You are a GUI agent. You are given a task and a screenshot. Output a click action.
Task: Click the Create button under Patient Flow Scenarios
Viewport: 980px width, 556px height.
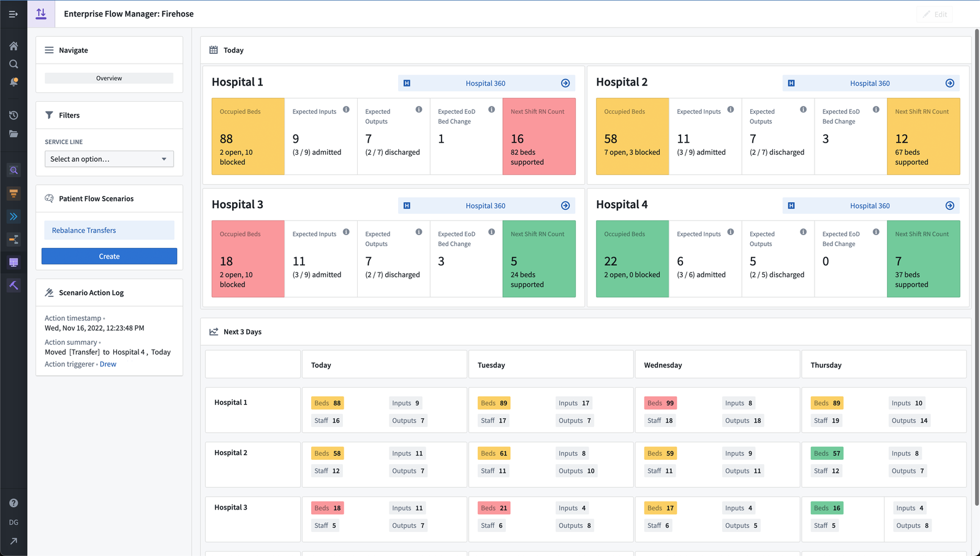coord(109,256)
